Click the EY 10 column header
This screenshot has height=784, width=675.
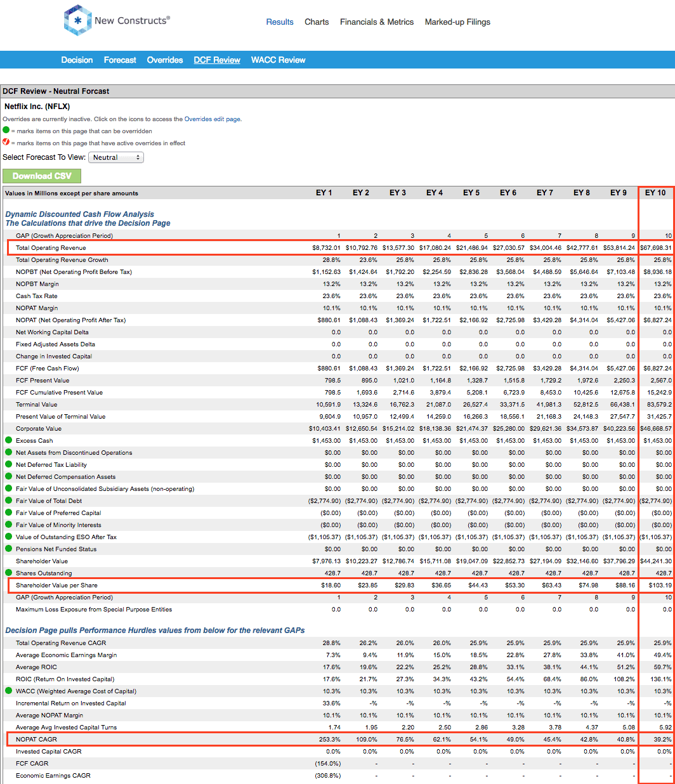pos(655,193)
